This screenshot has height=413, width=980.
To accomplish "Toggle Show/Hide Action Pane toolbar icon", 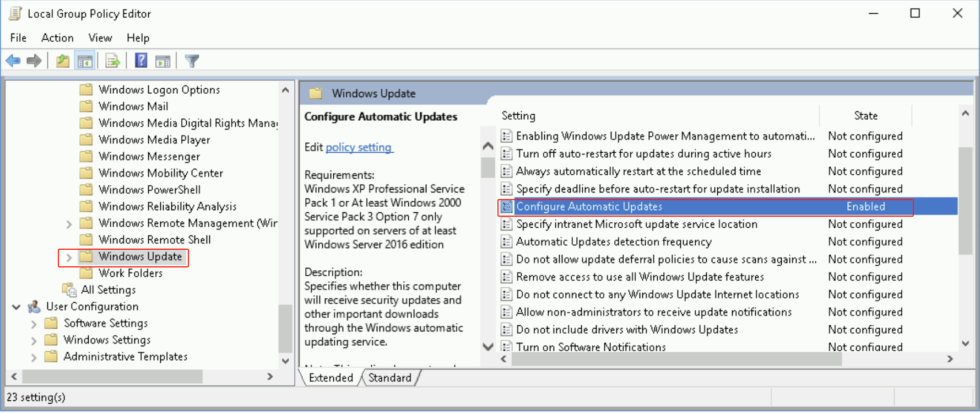I will pyautogui.click(x=163, y=61).
